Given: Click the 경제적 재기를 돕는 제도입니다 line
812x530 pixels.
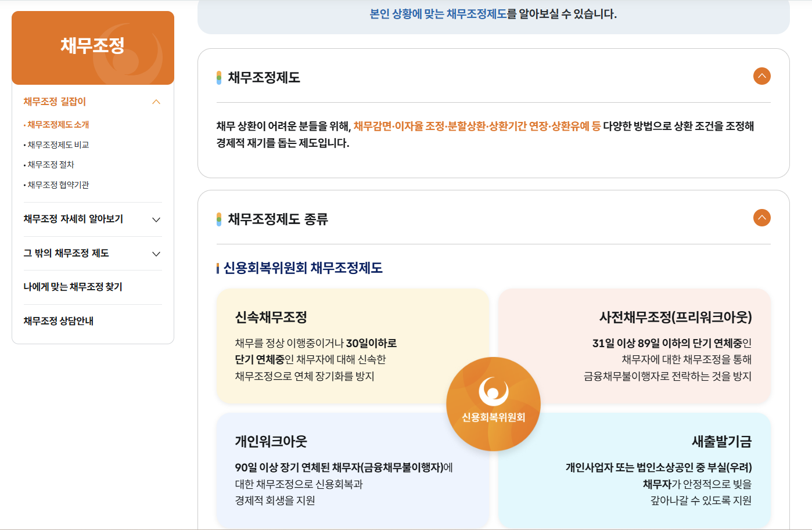Looking at the screenshot, I should point(283,143).
